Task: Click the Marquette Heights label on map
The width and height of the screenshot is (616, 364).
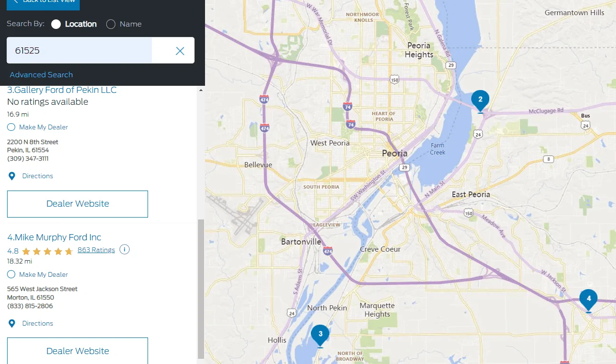Action: tap(377, 310)
